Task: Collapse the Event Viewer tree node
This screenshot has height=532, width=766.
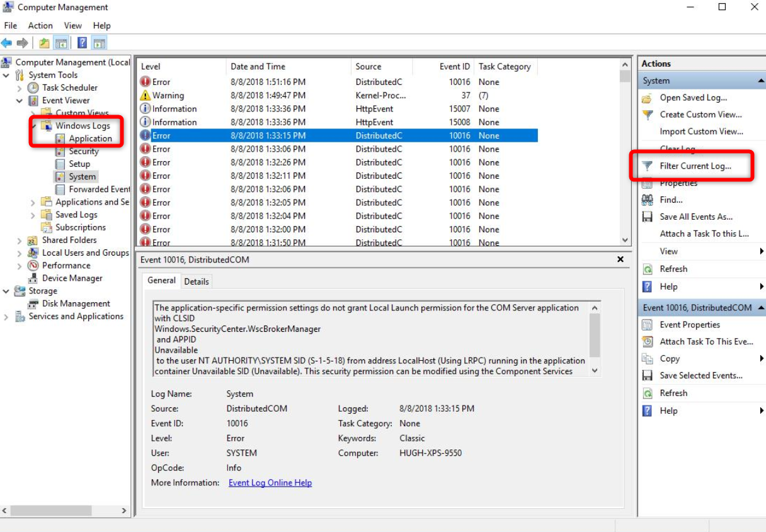Action: (x=20, y=101)
